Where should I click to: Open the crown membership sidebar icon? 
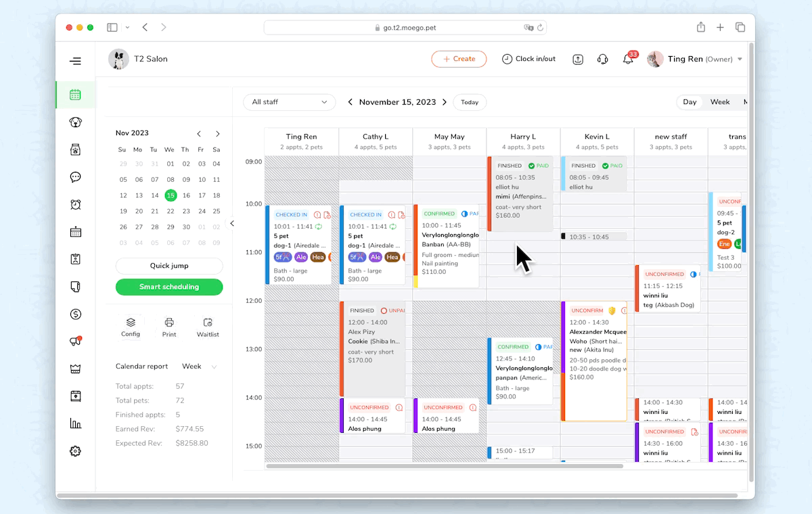(x=75, y=369)
